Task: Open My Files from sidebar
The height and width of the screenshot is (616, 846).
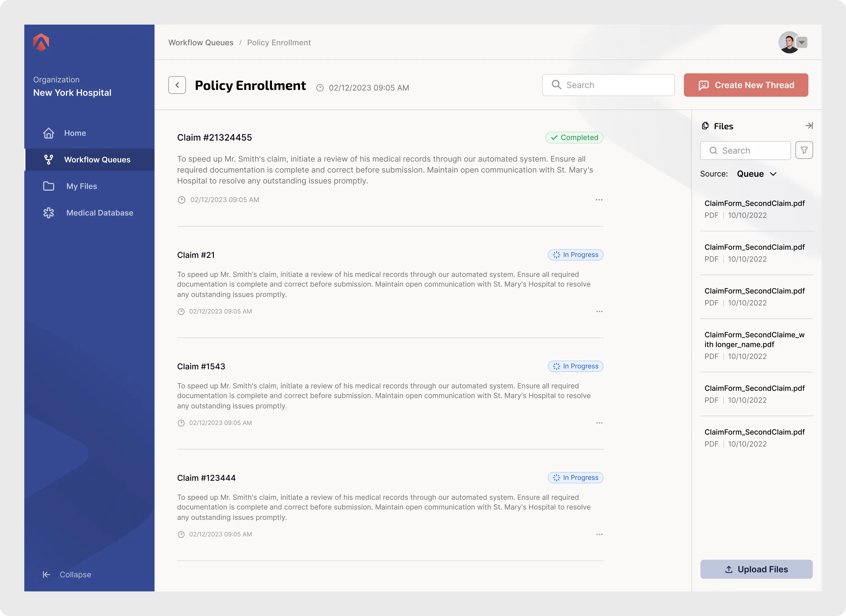Action: (x=81, y=186)
